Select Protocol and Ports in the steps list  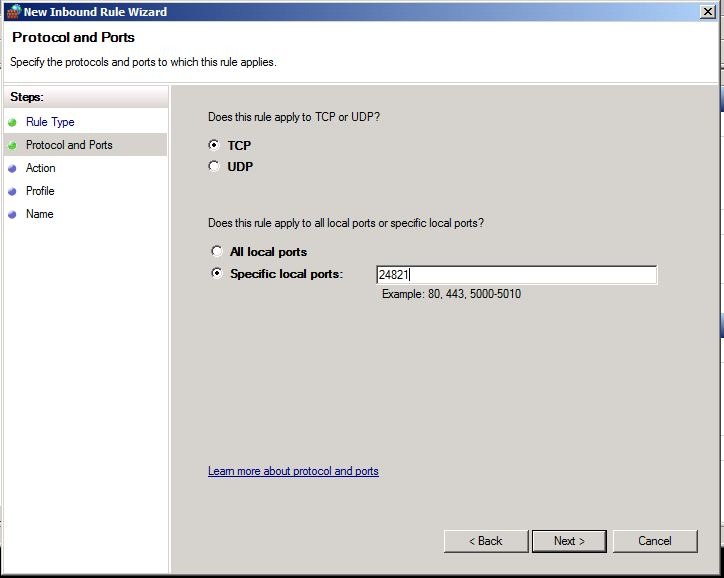point(69,145)
